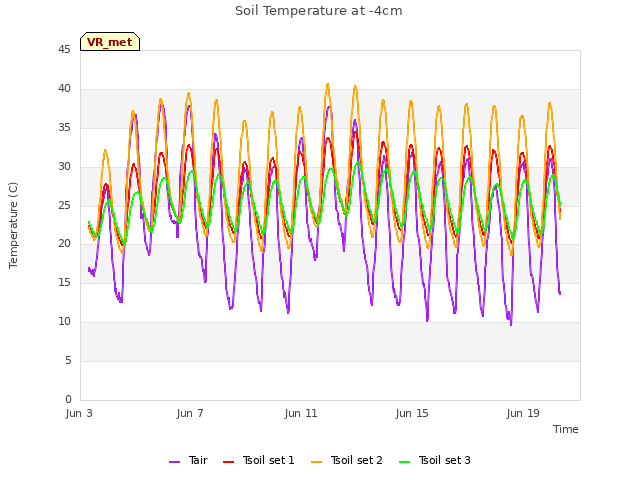Toggle the Tsoil set 2 legend entry
Viewport: 640px width, 480px height.
coord(347,460)
